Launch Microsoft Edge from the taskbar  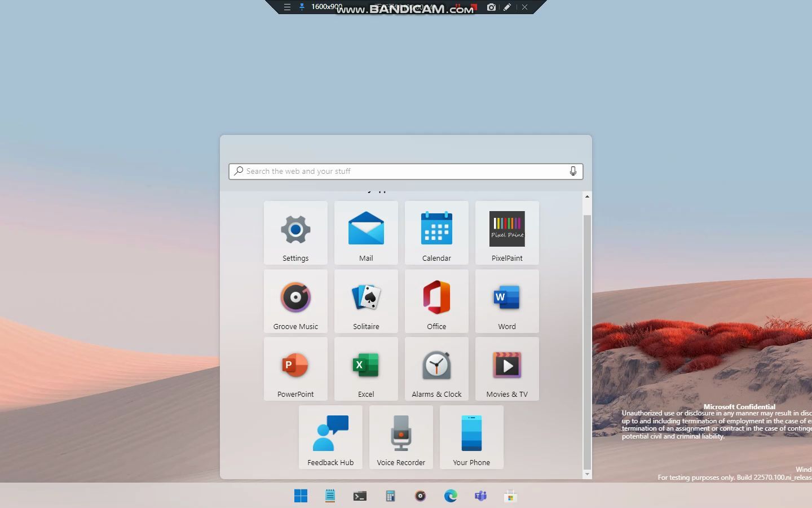[x=451, y=496]
